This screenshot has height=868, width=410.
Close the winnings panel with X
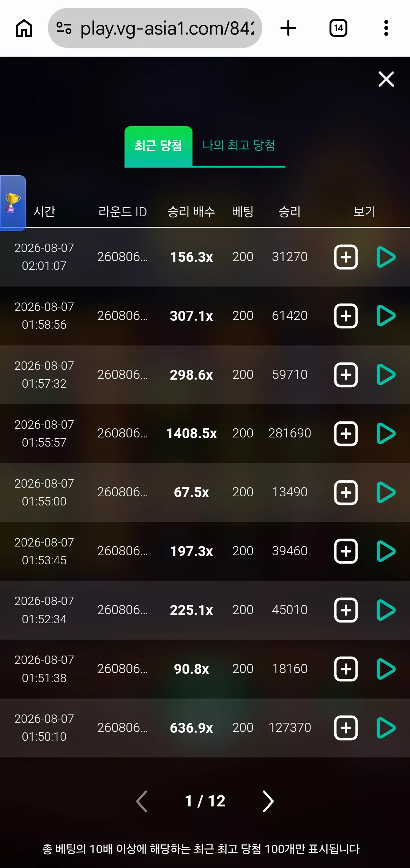coord(386,79)
